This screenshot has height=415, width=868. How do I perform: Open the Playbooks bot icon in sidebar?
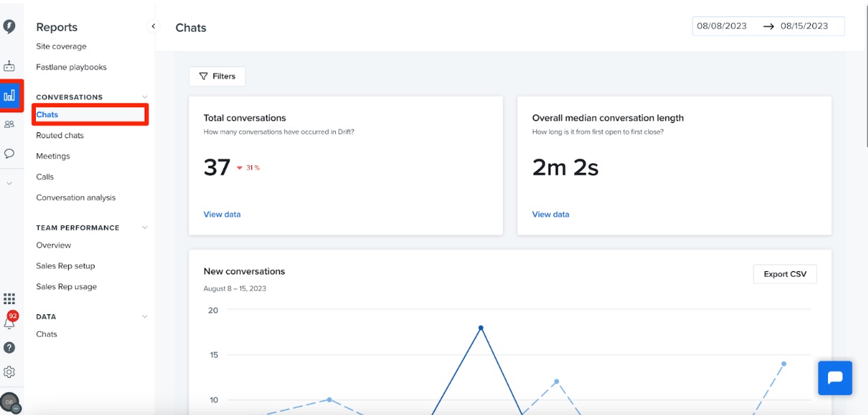pyautogui.click(x=9, y=66)
